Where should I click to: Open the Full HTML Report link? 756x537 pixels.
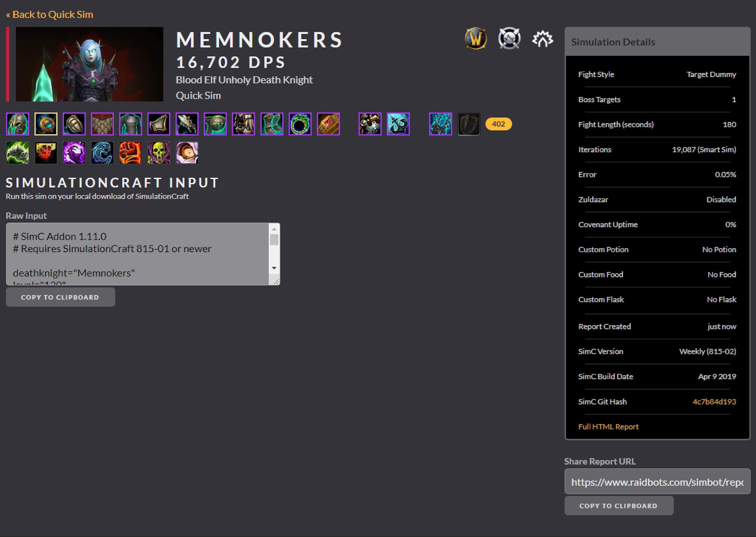click(x=608, y=427)
